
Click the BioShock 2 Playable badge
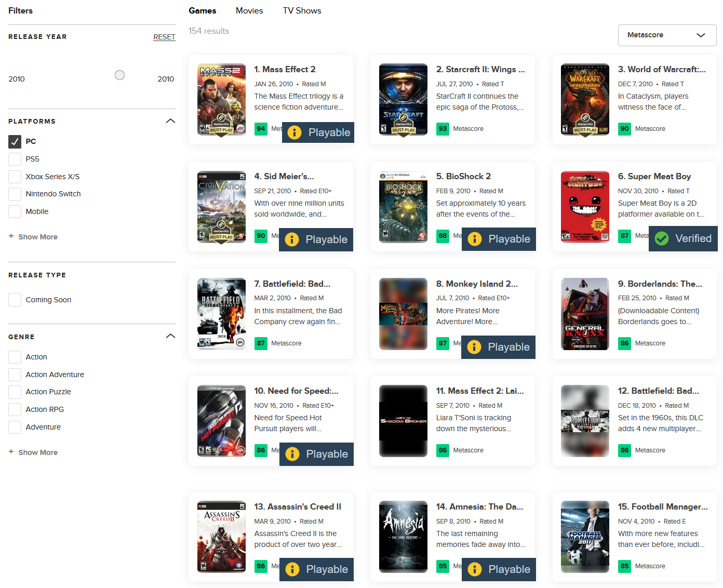(x=499, y=239)
